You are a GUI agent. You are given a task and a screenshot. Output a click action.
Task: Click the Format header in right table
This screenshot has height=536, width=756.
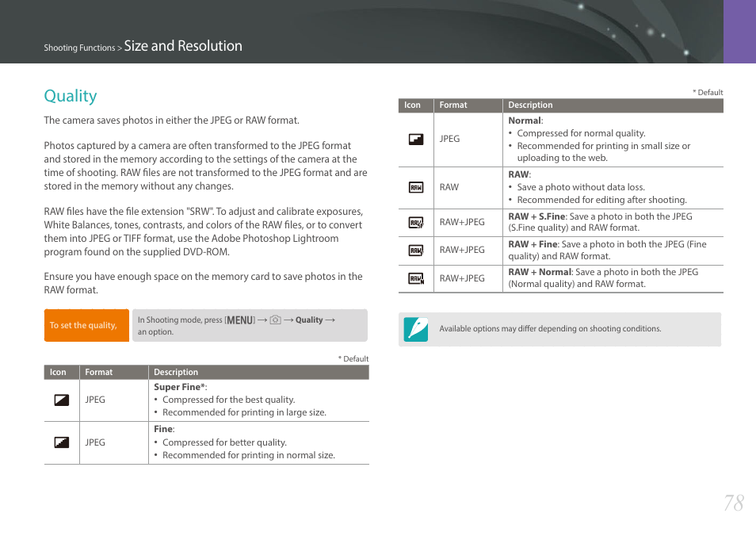(x=453, y=105)
